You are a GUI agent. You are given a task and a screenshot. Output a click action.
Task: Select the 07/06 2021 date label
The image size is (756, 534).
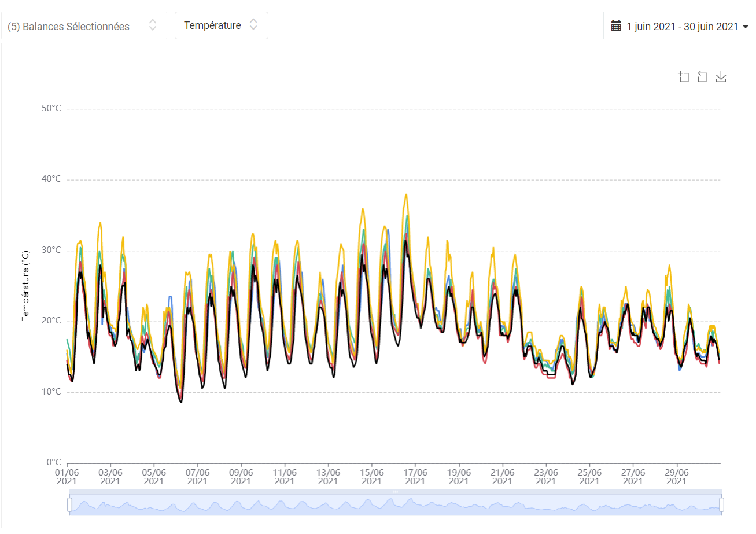click(x=197, y=476)
